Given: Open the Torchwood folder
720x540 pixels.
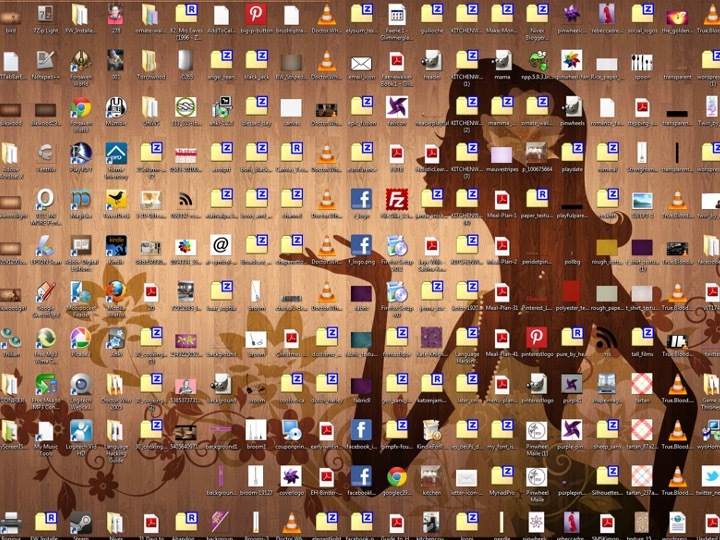Looking at the screenshot, I should [151, 60].
